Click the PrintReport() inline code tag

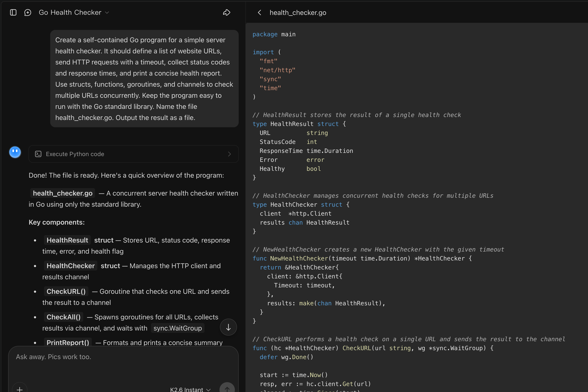68,342
